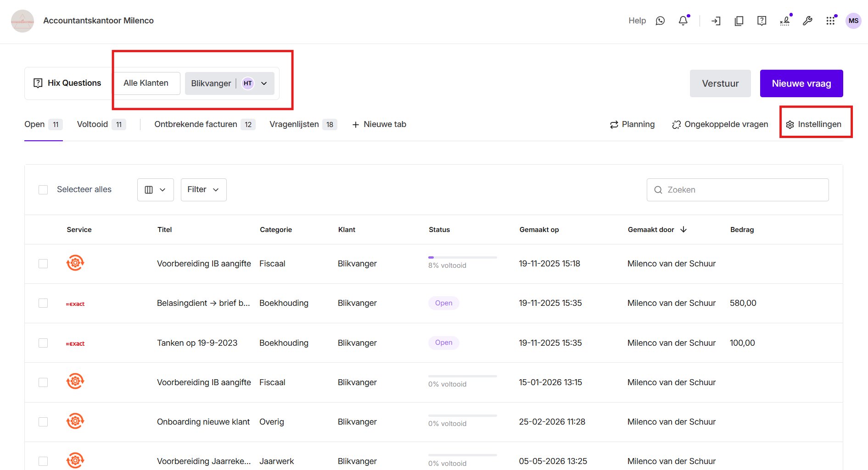Click the amount '580,00'
868x470 pixels.
(743, 303)
